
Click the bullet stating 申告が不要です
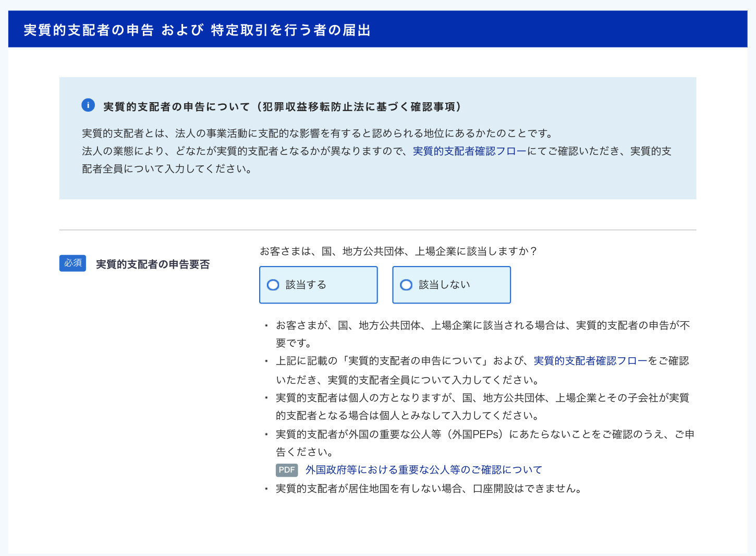(482, 326)
